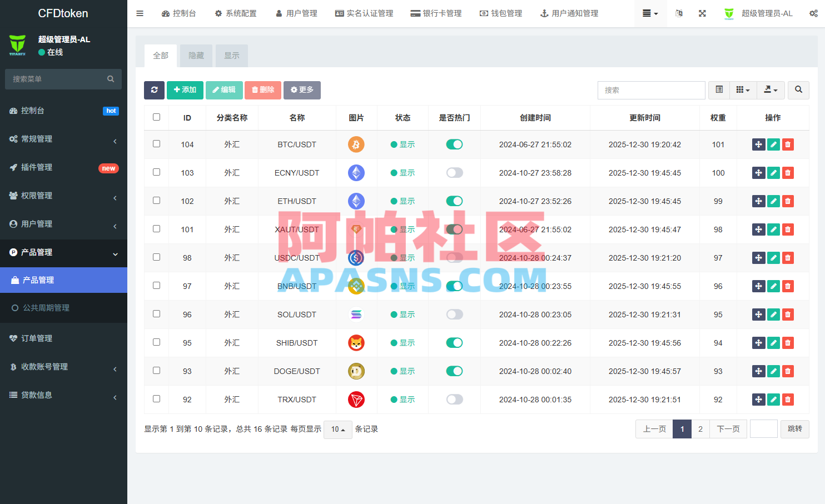Collapse the 产品管理 parent sidebar menu
Viewport: 825px width, 504px height.
point(63,252)
